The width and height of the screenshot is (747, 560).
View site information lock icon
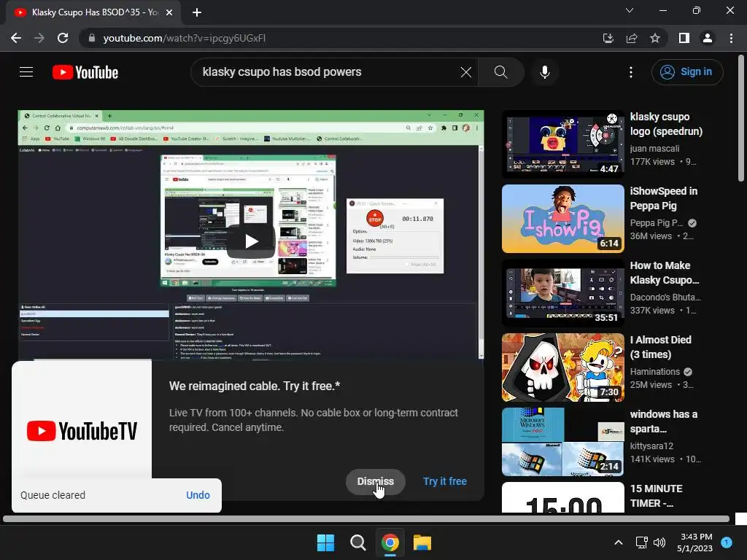point(92,38)
